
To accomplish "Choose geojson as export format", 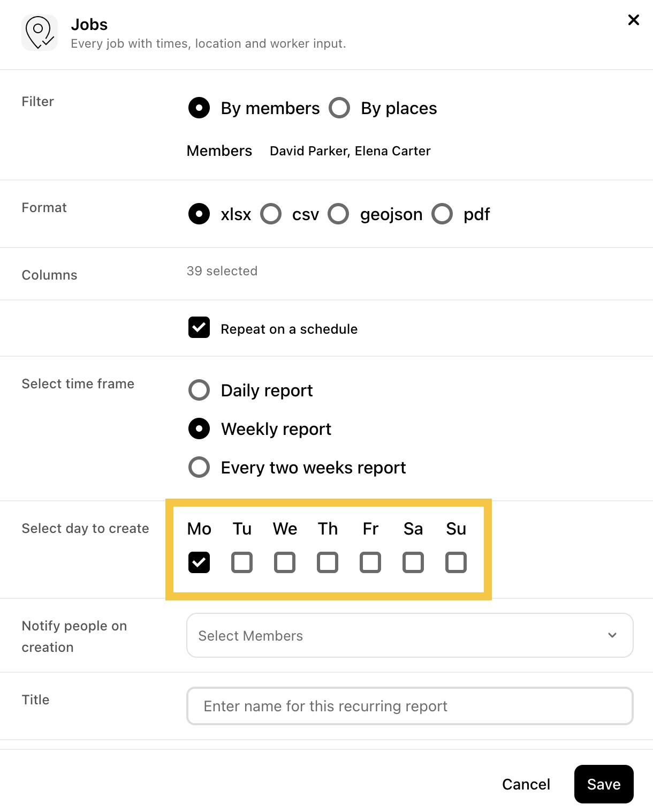I will 338,214.
